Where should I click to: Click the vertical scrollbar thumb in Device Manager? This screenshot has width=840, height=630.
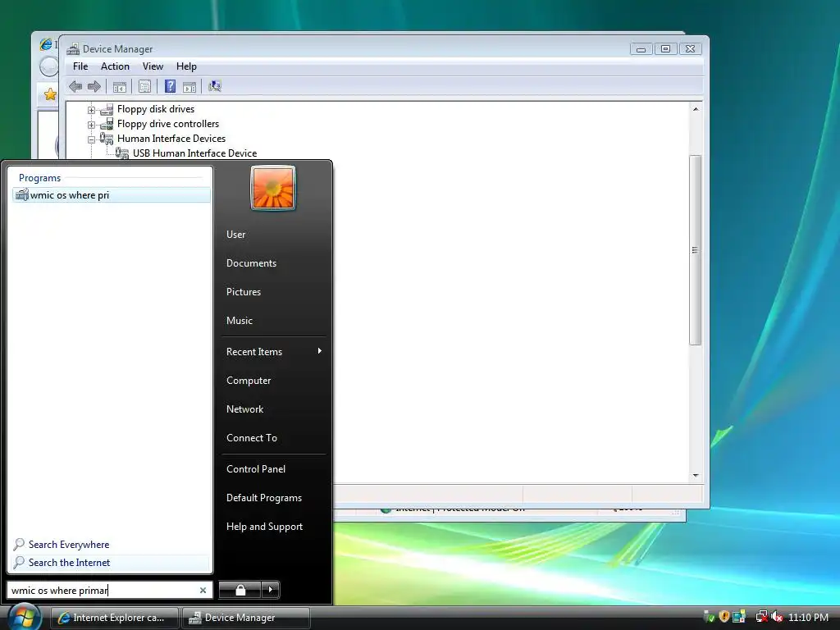(x=696, y=250)
